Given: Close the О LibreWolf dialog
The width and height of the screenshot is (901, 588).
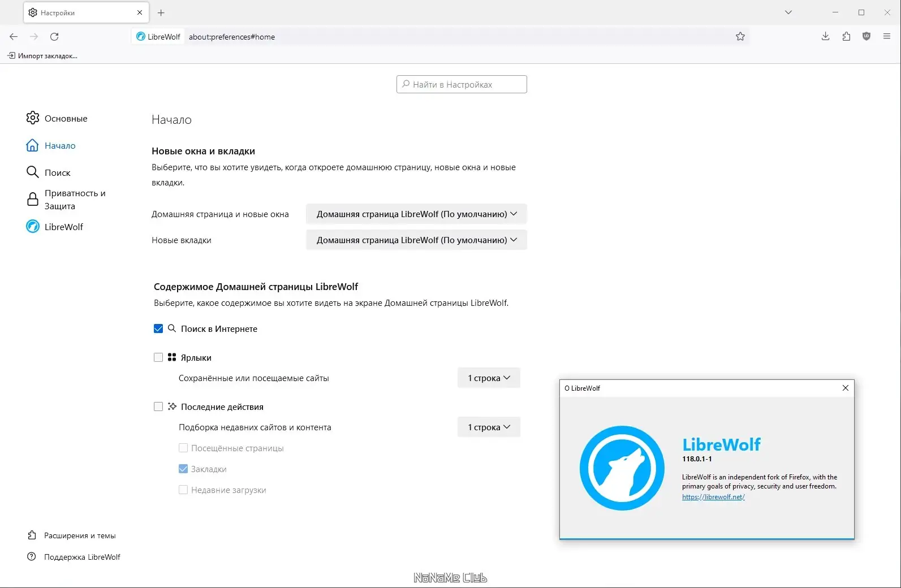Looking at the screenshot, I should [x=846, y=388].
